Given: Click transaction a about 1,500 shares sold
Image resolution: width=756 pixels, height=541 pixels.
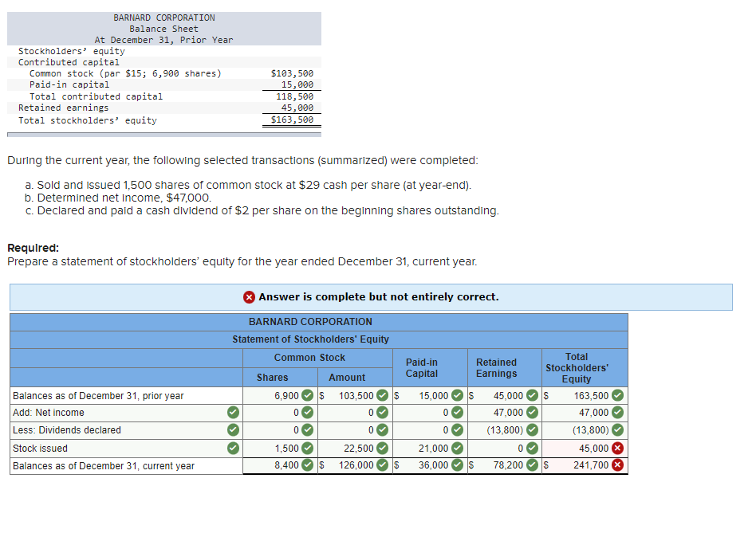Looking at the screenshot, I should [248, 185].
